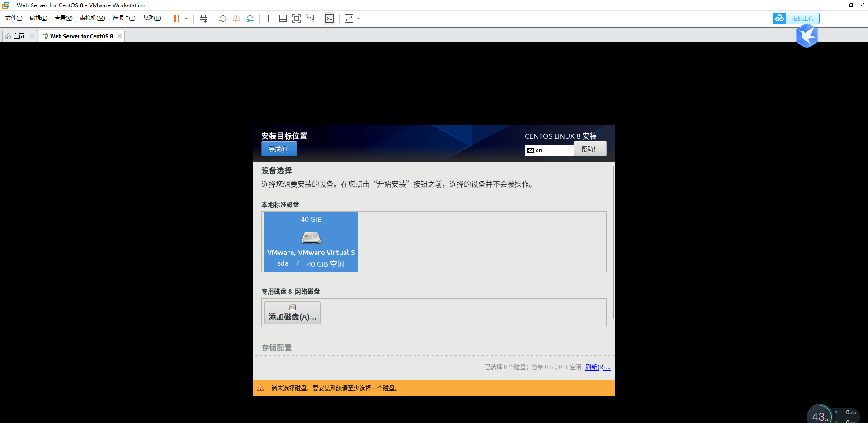This screenshot has width=868, height=423.
Task: Click the 尚未选择磁盘 warning message
Action: coord(335,388)
